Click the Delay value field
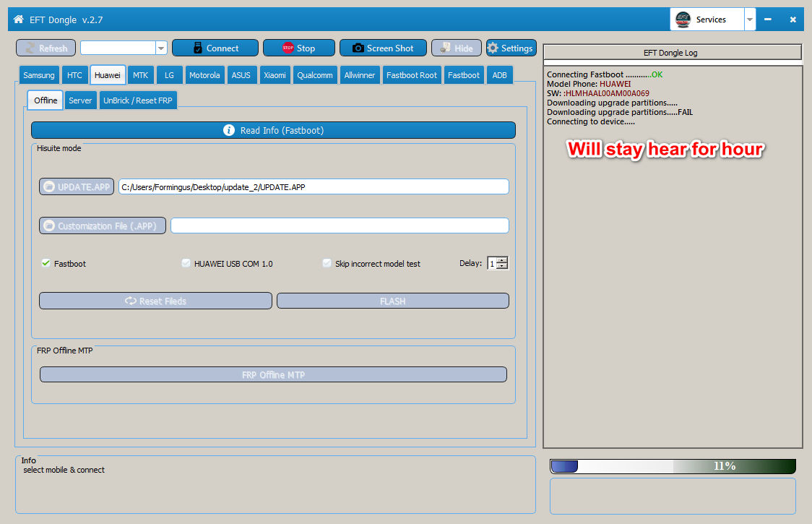 tap(492, 263)
